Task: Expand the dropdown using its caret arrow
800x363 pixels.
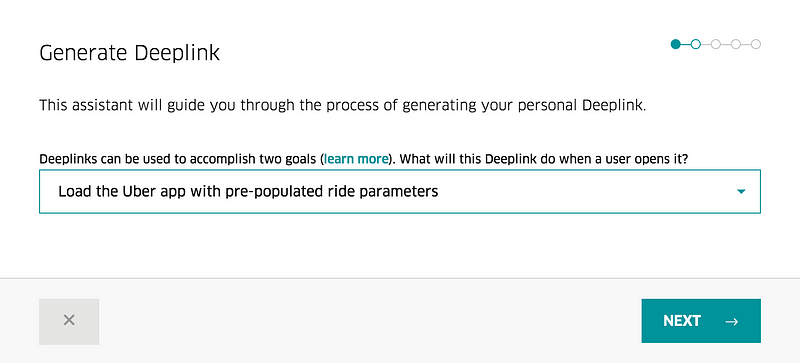Action: 741,192
